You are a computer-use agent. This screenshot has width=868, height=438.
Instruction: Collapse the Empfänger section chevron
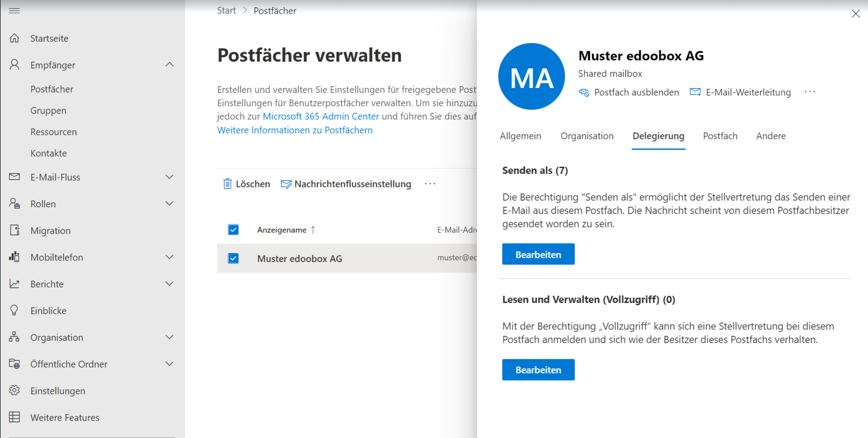pos(170,64)
